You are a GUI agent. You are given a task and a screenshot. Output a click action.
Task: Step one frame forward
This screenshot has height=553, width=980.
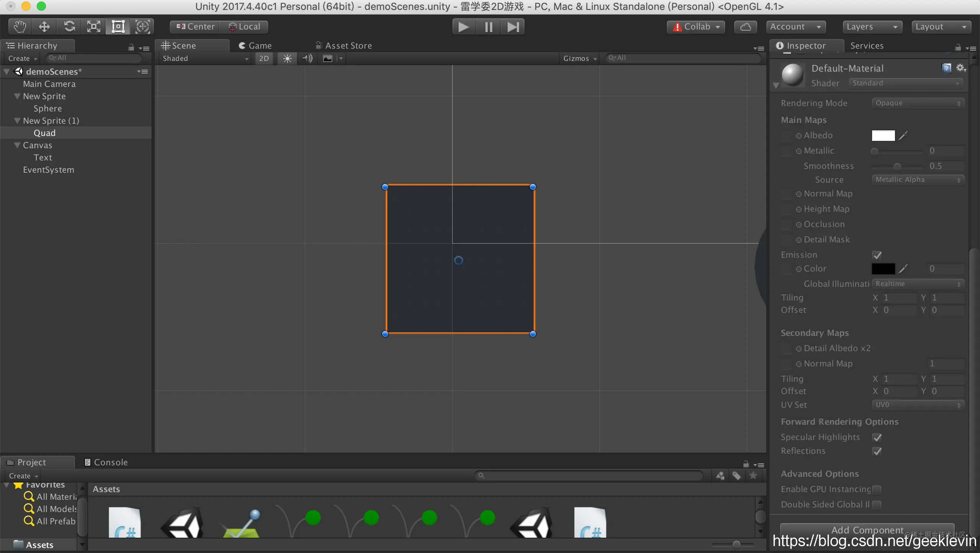513,27
